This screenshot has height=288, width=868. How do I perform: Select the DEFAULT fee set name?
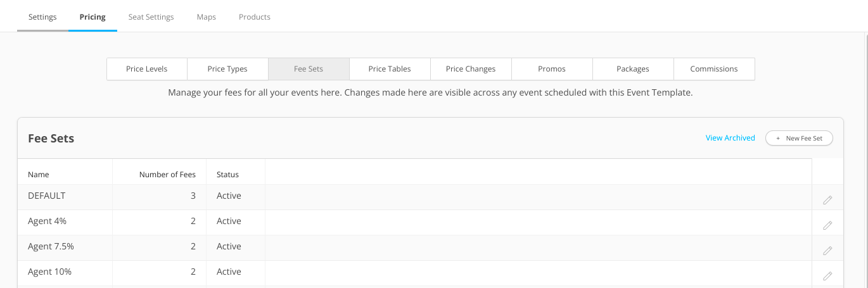point(47,196)
